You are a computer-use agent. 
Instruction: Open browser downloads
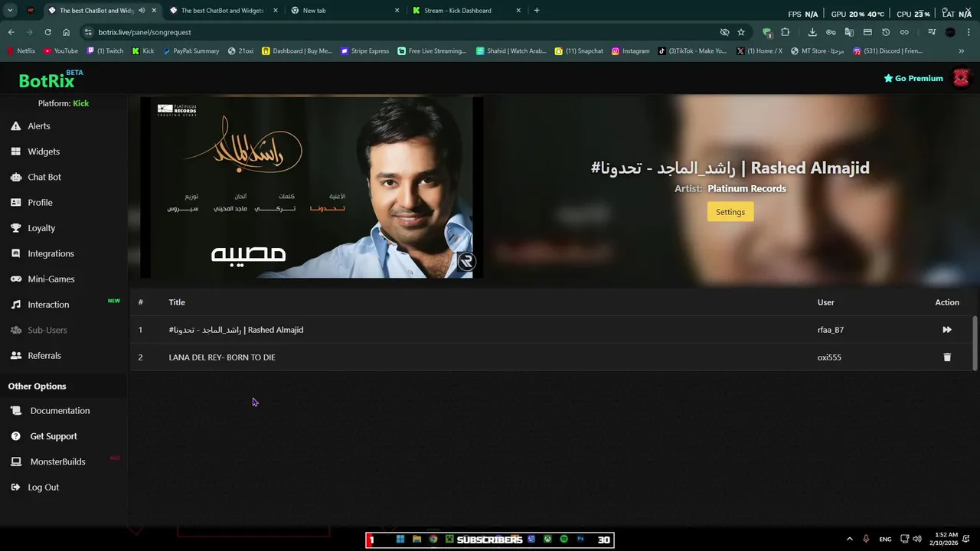click(x=812, y=32)
